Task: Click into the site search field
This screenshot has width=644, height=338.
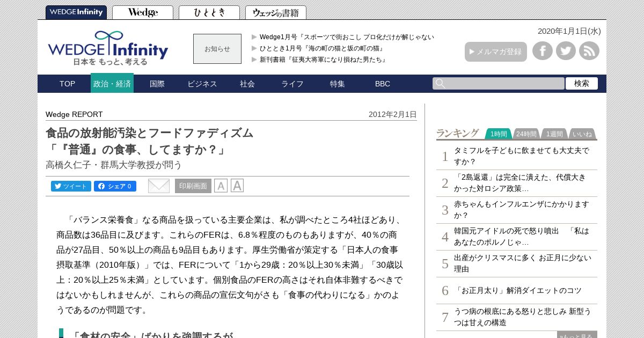Action: [499, 83]
